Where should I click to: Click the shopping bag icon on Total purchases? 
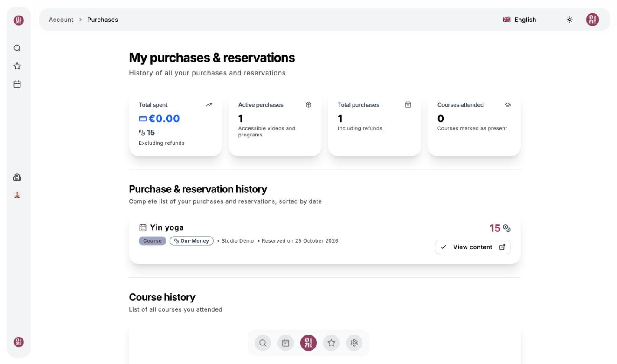[x=408, y=105]
